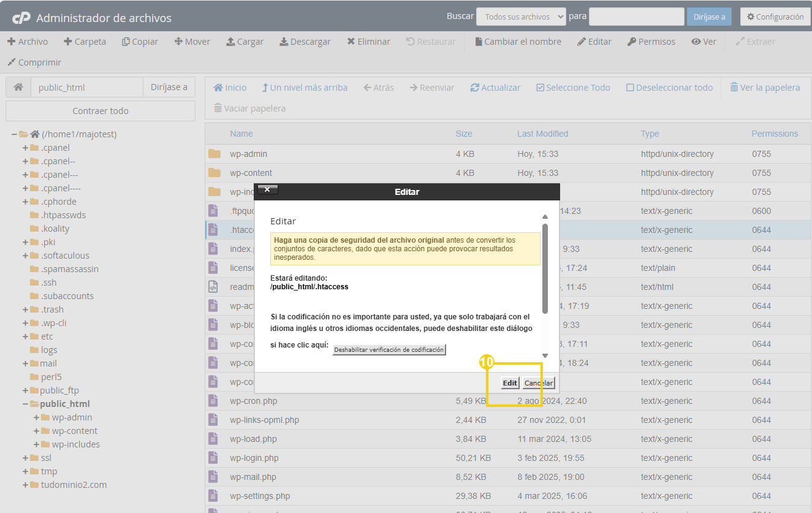The width and height of the screenshot is (812, 513).
Task: Click the Editar dialog vertical scrollbar
Action: (545, 270)
